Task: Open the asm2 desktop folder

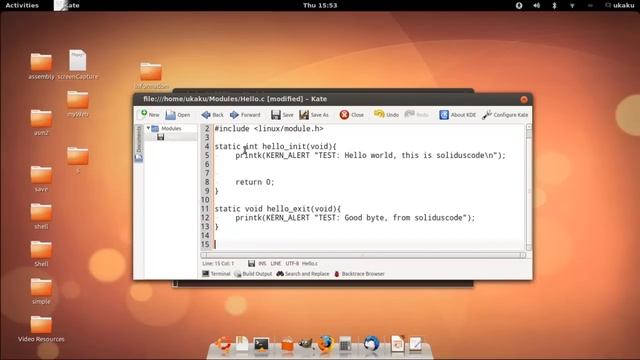Action: click(41, 122)
